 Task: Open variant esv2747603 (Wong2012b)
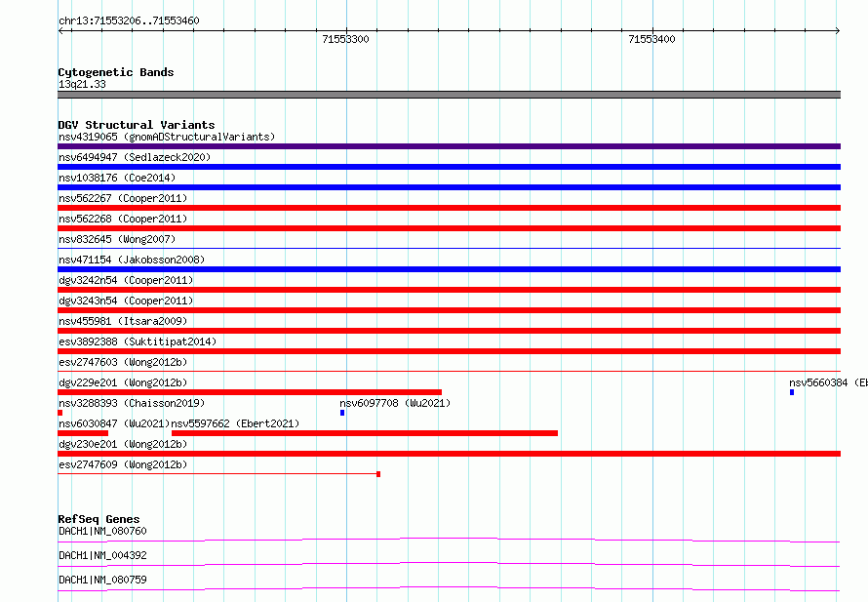point(123,362)
